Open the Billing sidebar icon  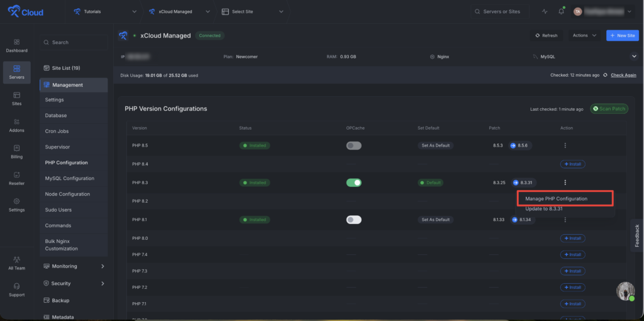tap(16, 152)
